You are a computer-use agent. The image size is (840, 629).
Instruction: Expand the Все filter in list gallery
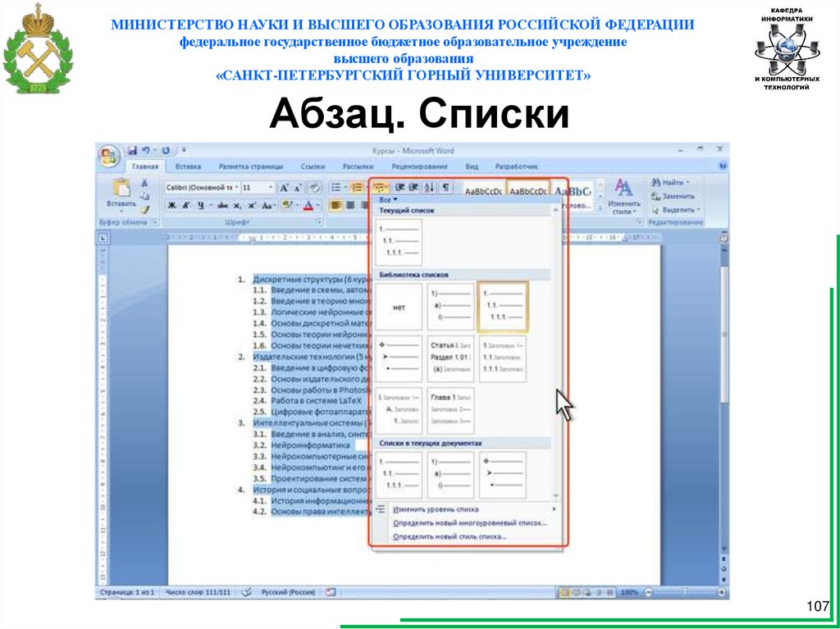[x=388, y=200]
